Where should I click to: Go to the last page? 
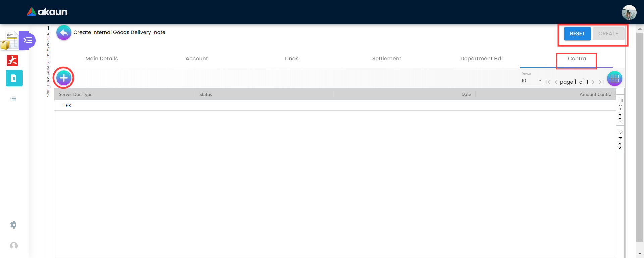601,82
